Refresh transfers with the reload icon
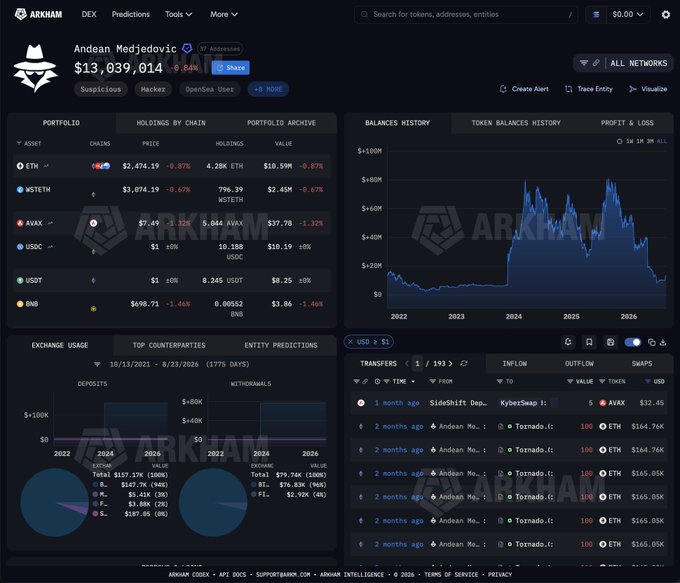Screen dimensions: 680x583 pyautogui.click(x=464, y=364)
